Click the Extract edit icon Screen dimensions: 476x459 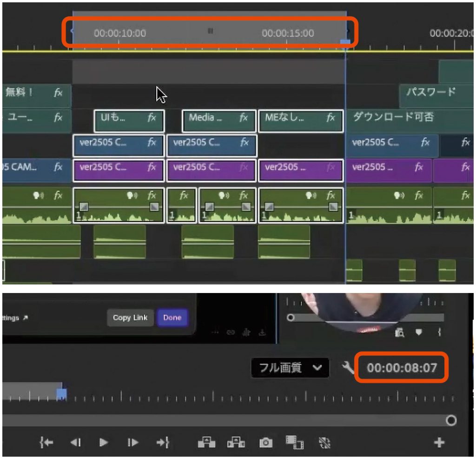pos(236,442)
